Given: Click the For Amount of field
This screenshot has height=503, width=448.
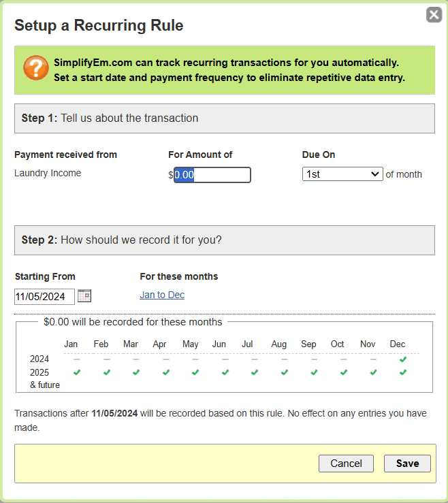Looking at the screenshot, I should click(x=212, y=175).
